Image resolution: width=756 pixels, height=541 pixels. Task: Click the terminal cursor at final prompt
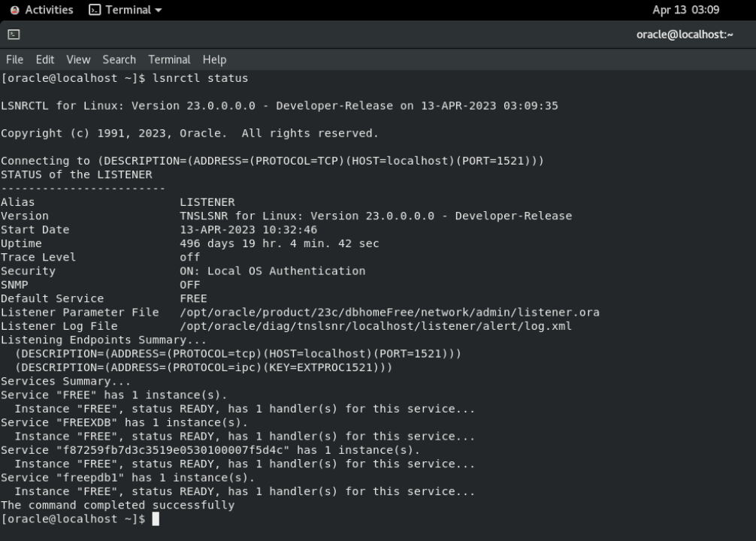[x=156, y=518]
